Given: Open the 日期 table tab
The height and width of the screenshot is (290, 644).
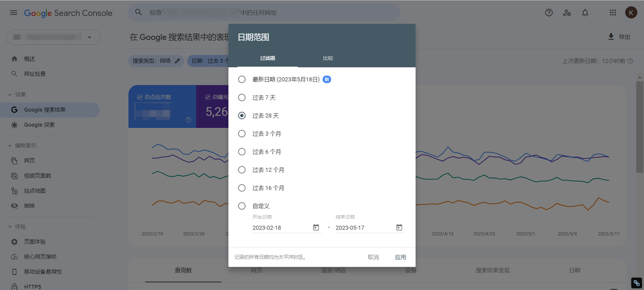Looking at the screenshot, I should click(x=575, y=270).
